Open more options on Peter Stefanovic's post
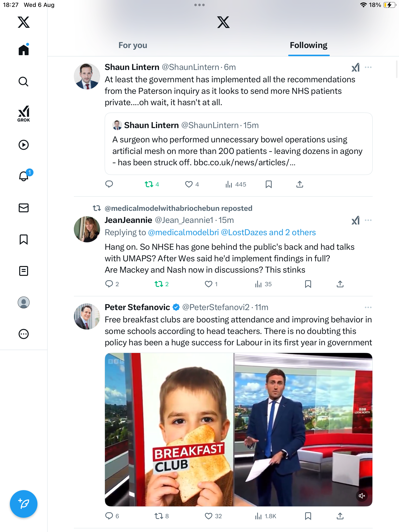Image resolution: width=399 pixels, height=532 pixels. tap(368, 307)
